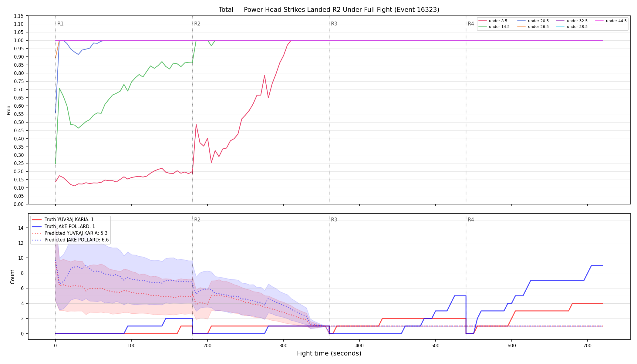Select the 'under 38.5' legend entry
Screen dimensions: 637x364
(x=572, y=27)
